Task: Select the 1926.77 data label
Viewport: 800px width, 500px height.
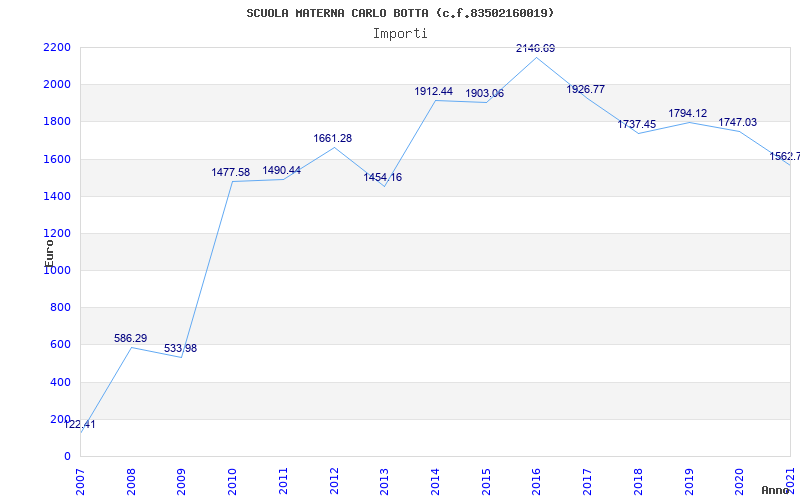Action: [586, 89]
